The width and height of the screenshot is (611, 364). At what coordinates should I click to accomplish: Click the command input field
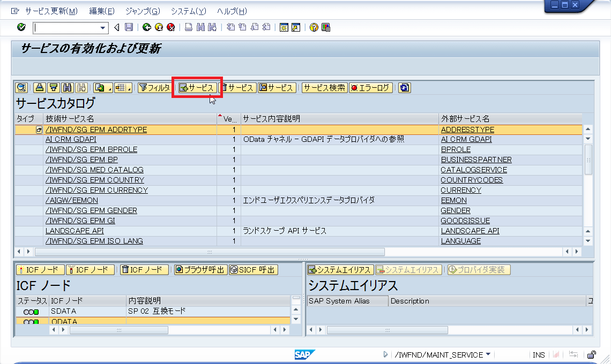[x=66, y=28]
